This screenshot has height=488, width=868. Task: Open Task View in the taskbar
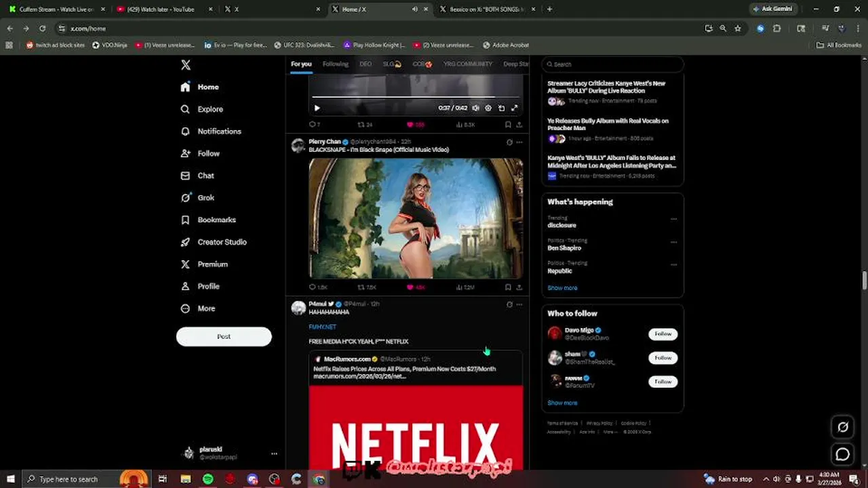tap(163, 479)
